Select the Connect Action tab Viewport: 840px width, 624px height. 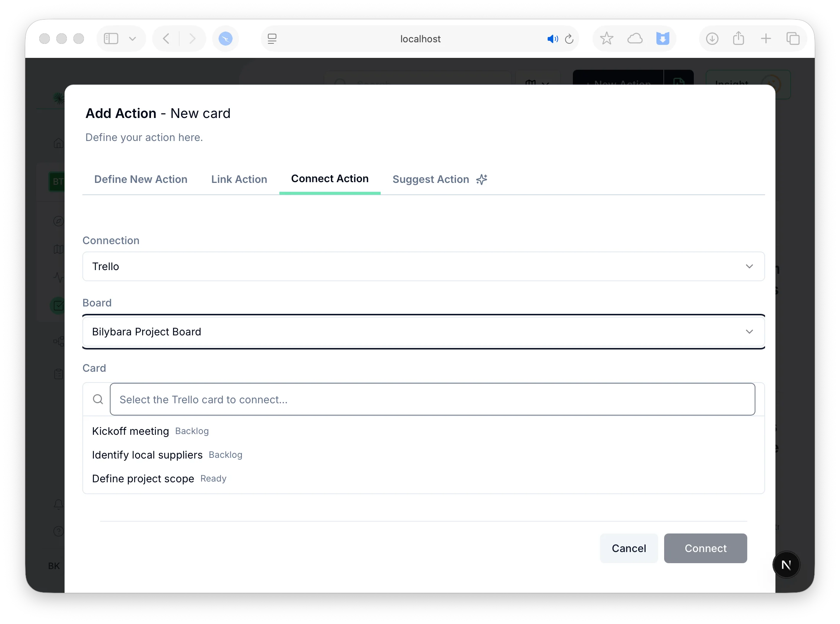pos(330,178)
